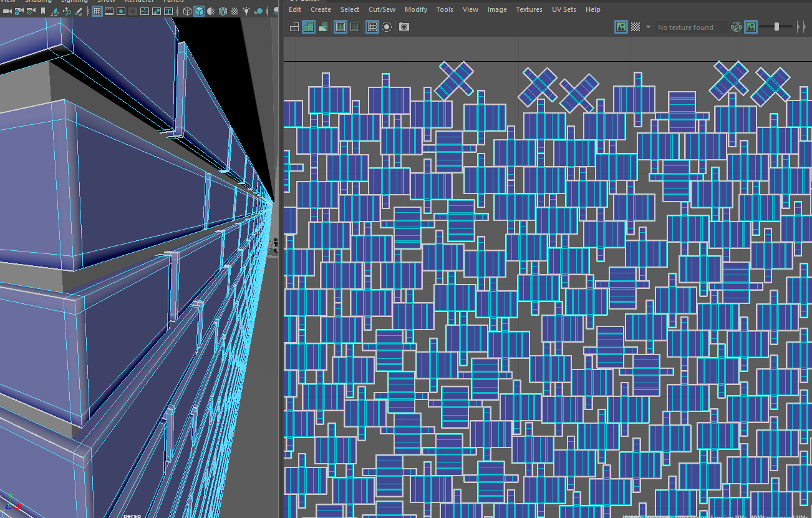The width and height of the screenshot is (812, 518).
Task: Open the texture image selection dropdown
Action: point(648,27)
